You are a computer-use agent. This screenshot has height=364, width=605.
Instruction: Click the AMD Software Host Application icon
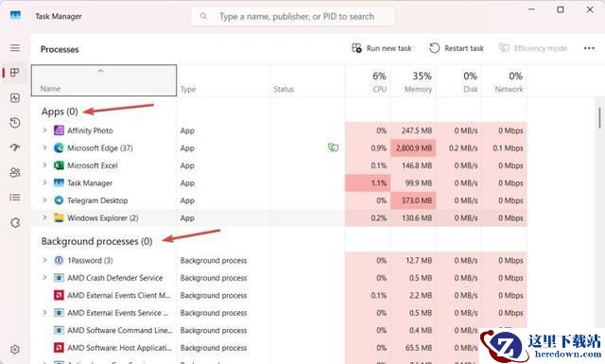point(59,348)
